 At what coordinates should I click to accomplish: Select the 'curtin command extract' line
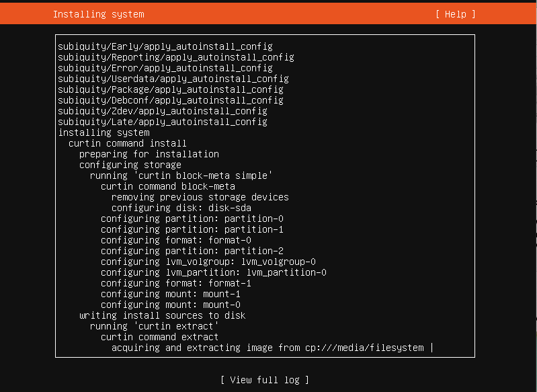coord(159,337)
